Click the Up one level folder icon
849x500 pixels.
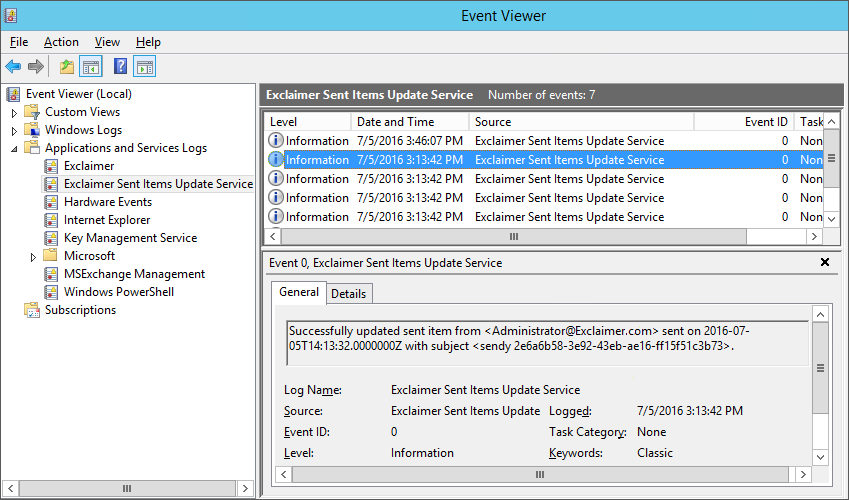point(67,67)
